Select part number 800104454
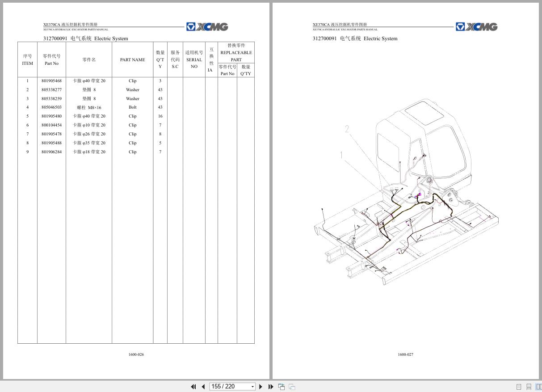This screenshot has height=392, width=542. pyautogui.click(x=51, y=125)
